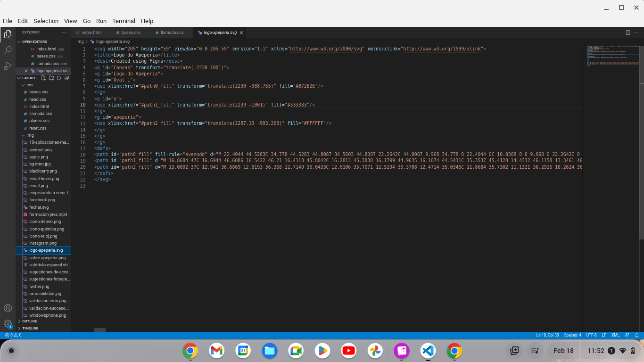This screenshot has width=644, height=362.
Task: Click the feedback icon in status bar
Action: [627, 335]
